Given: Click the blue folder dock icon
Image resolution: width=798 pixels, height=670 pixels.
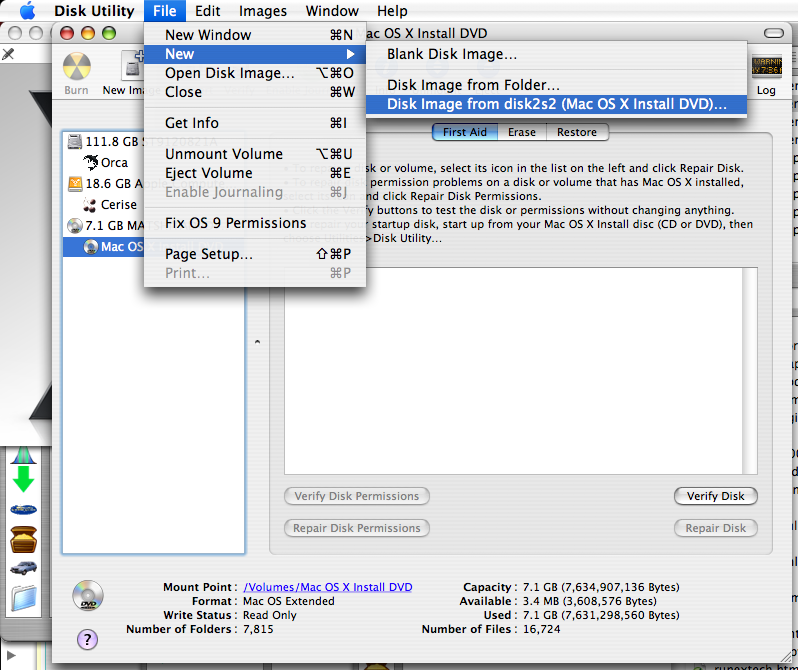Looking at the screenshot, I should (23, 598).
